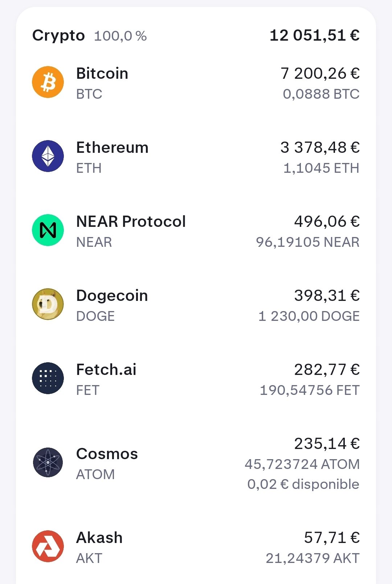The height and width of the screenshot is (584, 392).
Task: Tap the Dogecoin shiba icon
Action: pos(48,304)
